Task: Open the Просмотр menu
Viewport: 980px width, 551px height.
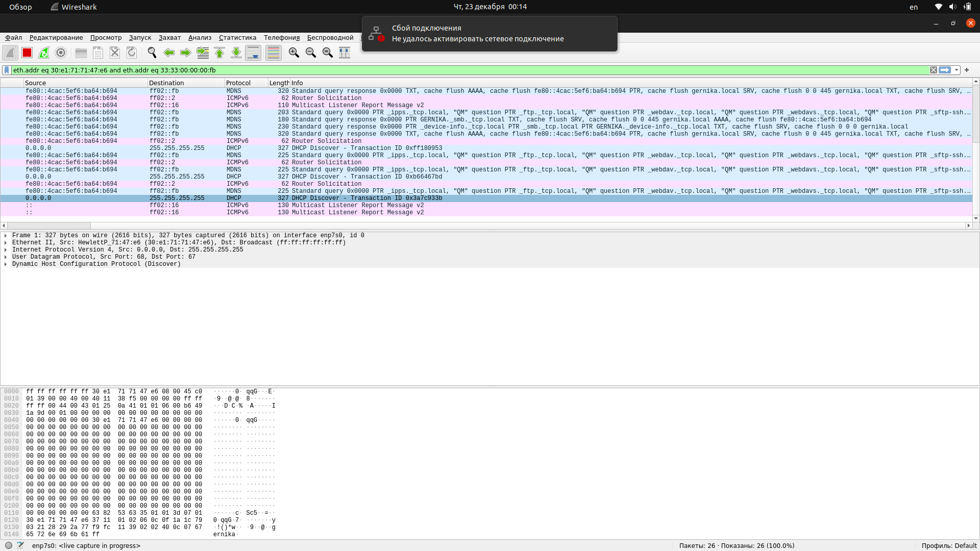Action: tap(106, 37)
